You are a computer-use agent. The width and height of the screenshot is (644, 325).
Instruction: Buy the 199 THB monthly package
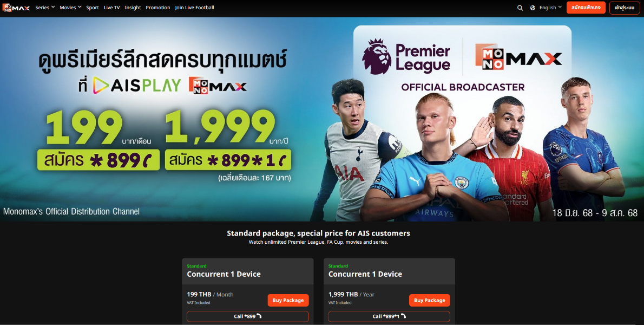(x=288, y=300)
